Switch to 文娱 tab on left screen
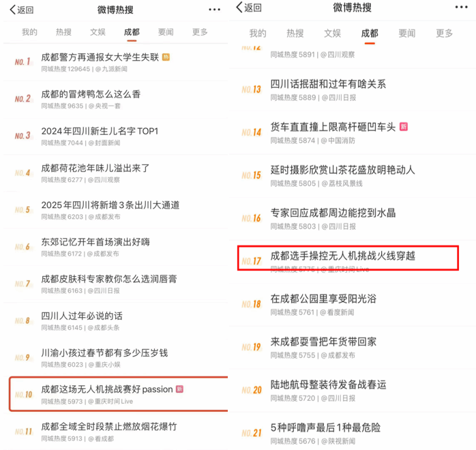476x450 pixels. (98, 32)
